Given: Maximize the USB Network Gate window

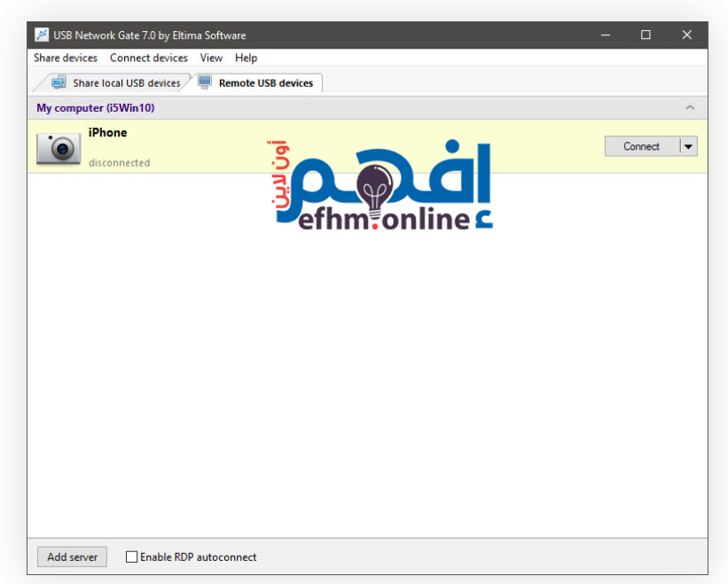Looking at the screenshot, I should click(x=646, y=35).
